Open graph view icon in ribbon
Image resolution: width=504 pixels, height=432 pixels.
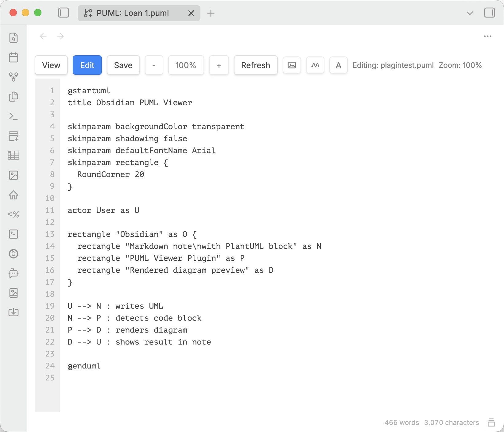[14, 77]
